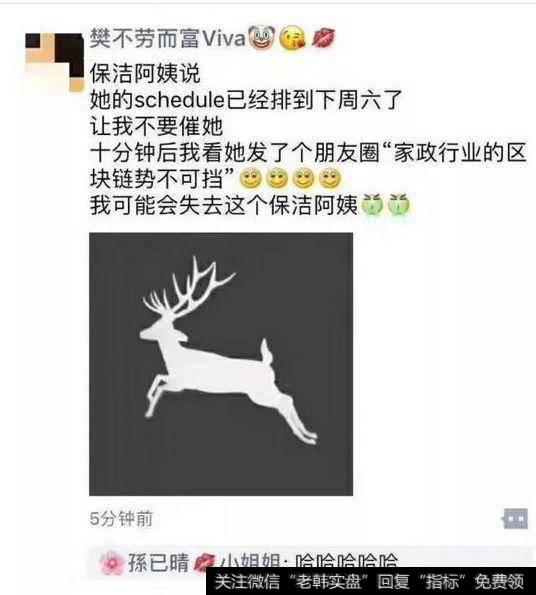Image resolution: width=536 pixels, height=595 pixels.
Task: Open the white deer image thumbnail
Action: (x=221, y=364)
